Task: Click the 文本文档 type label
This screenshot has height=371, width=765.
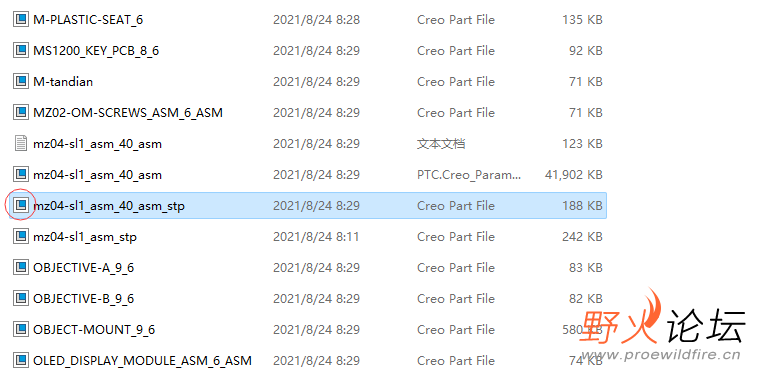Action: pos(441,144)
